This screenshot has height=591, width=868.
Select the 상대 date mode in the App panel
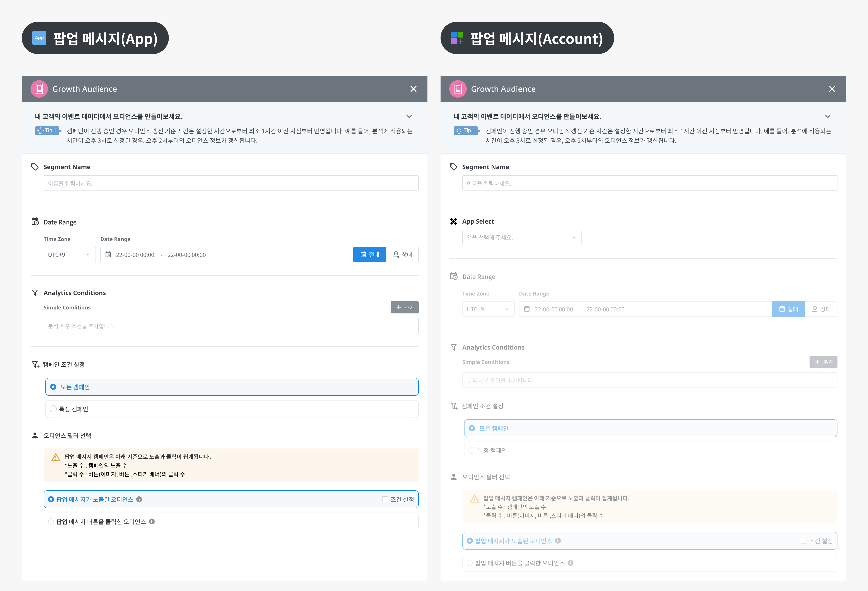tap(402, 255)
